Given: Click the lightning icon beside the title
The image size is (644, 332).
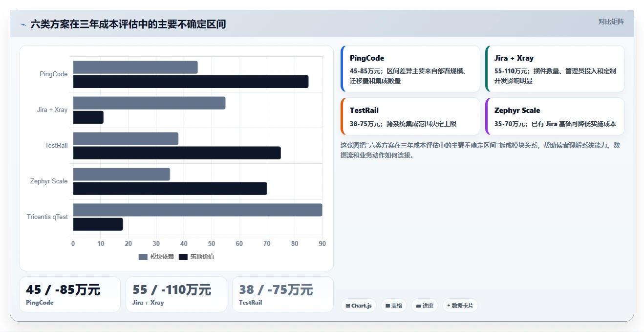Looking at the screenshot, I should (23, 24).
